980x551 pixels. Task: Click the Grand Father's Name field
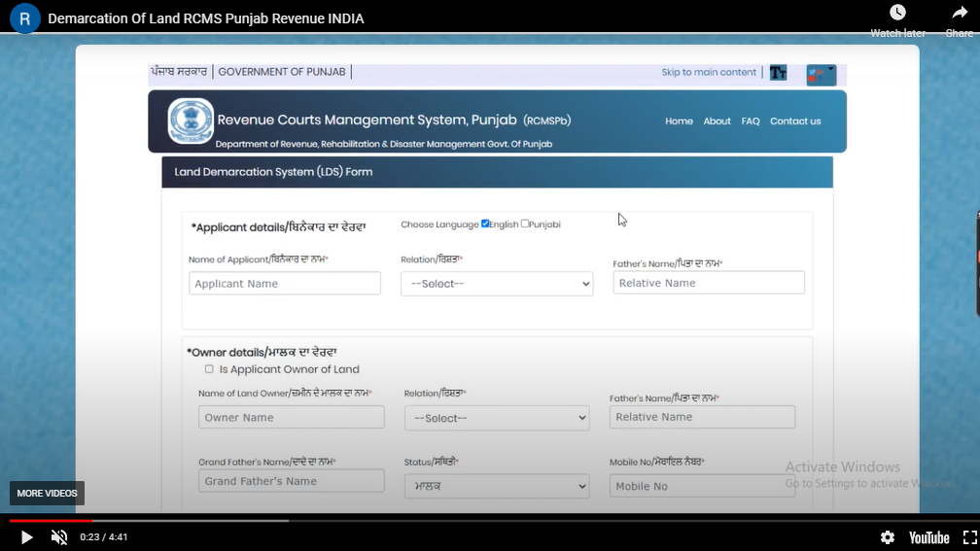coord(292,481)
